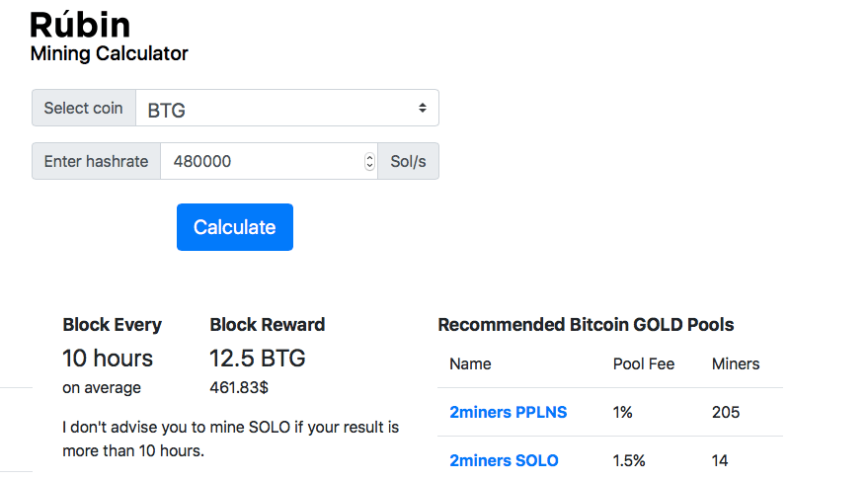Click the Rúbin site title
868x481 pixels.
80,25
